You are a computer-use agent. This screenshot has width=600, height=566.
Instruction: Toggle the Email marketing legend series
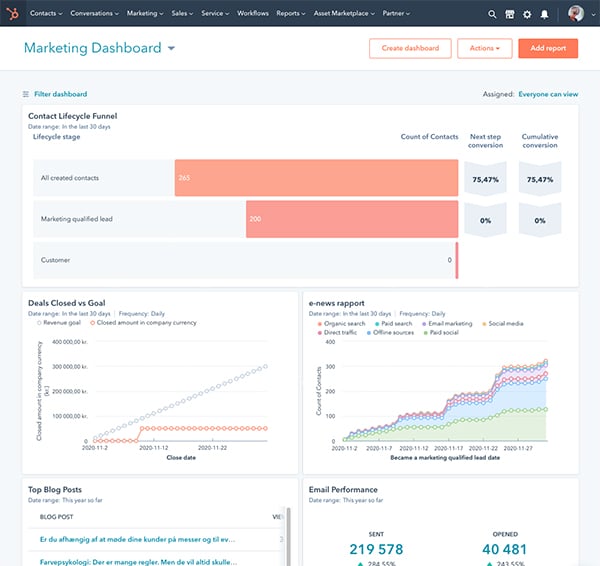pos(447,323)
